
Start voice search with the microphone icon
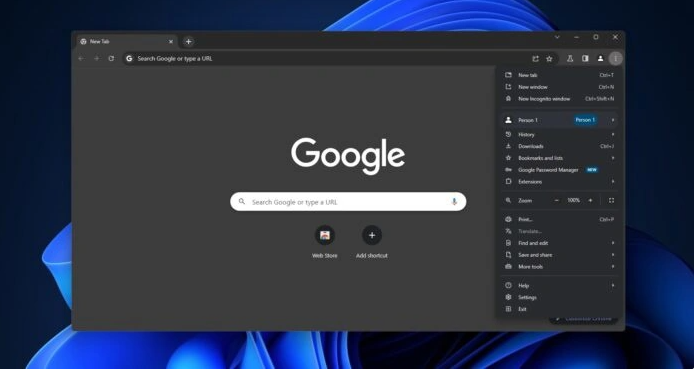coord(454,202)
